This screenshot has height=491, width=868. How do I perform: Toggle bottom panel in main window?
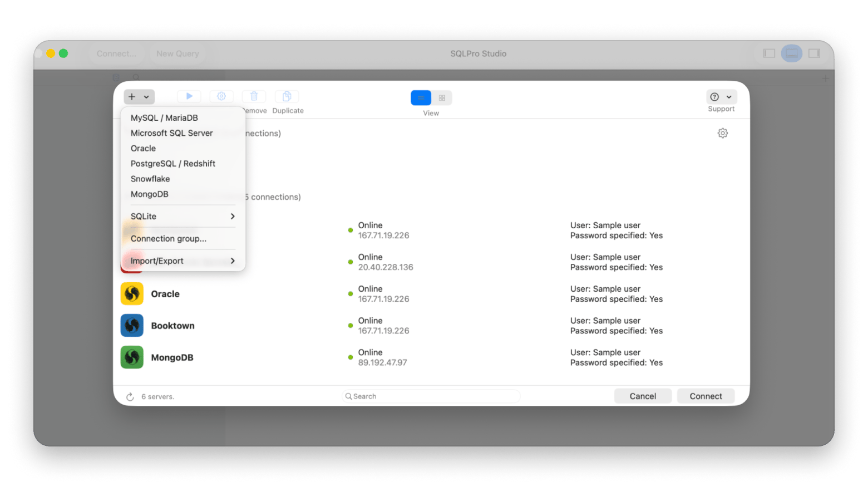tap(791, 53)
